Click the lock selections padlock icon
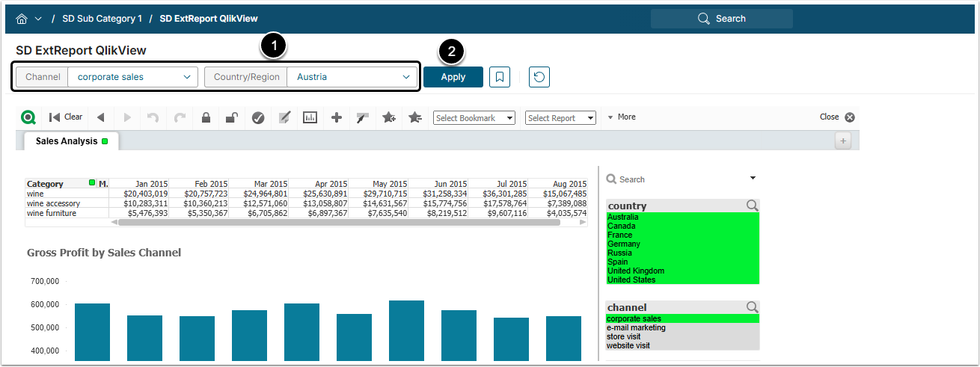 coord(206,117)
